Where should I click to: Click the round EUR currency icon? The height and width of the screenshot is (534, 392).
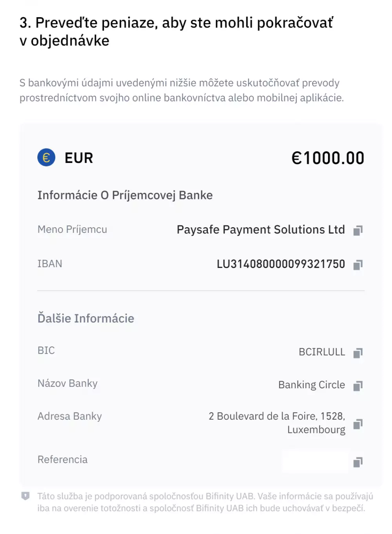coord(46,157)
